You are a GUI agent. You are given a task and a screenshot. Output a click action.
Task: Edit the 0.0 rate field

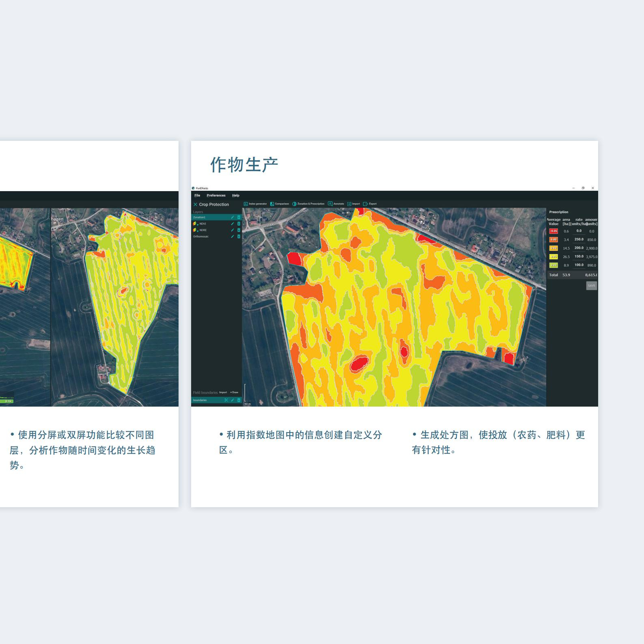point(579,231)
